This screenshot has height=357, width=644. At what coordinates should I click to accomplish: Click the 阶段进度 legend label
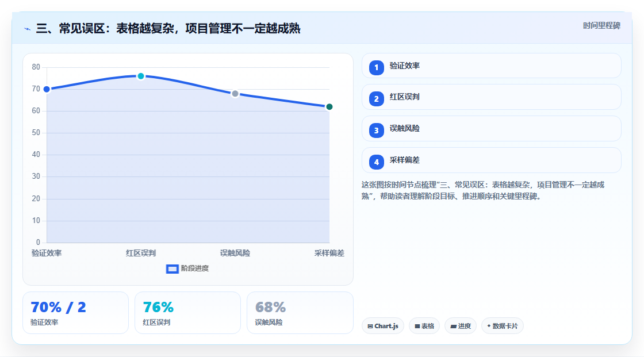click(195, 268)
